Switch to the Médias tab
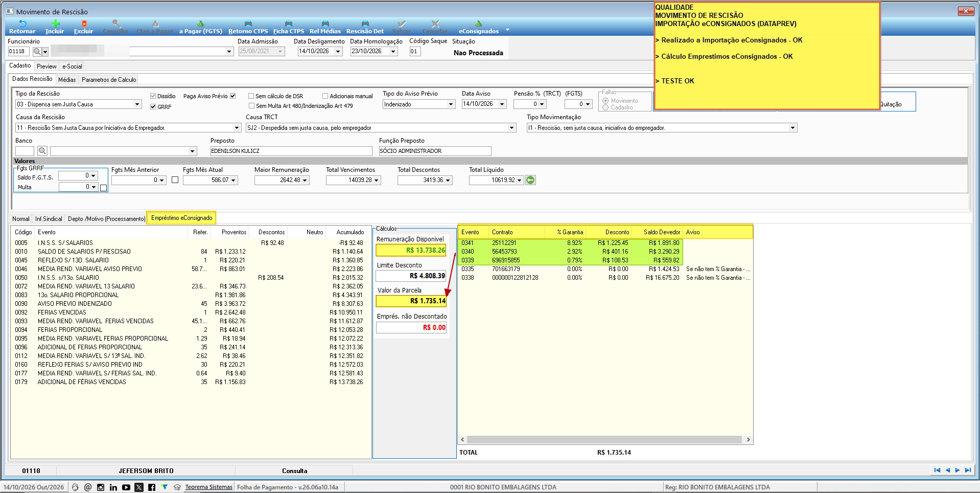The height and width of the screenshot is (493, 980). point(67,80)
